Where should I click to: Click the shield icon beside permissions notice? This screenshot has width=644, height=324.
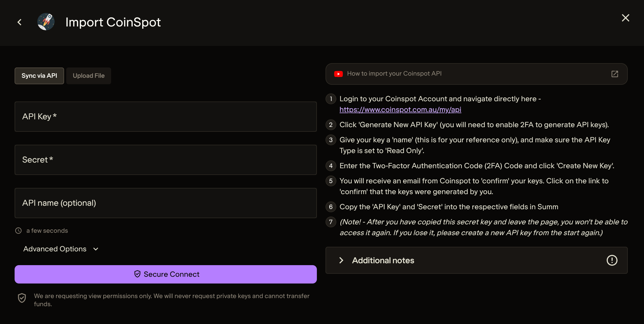pos(22,298)
